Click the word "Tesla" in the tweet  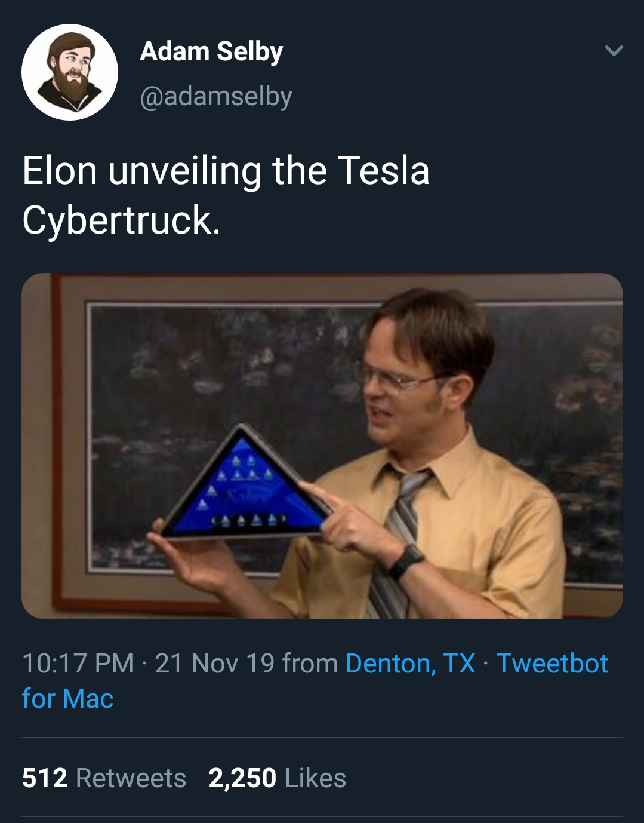383,171
